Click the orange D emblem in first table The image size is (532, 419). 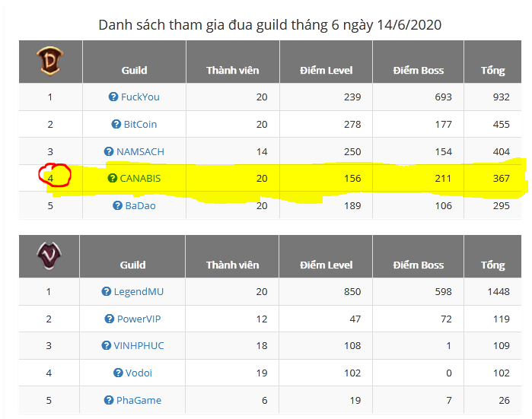pos(50,61)
